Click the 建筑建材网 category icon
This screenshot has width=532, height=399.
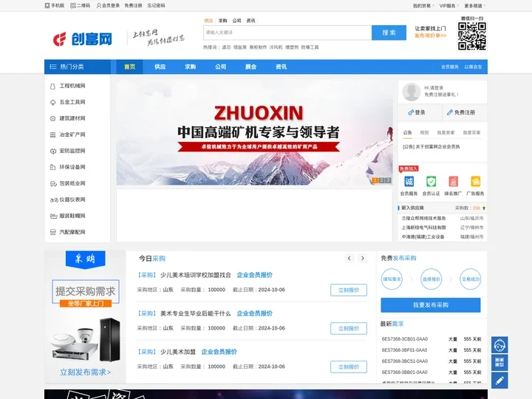[x=52, y=119]
